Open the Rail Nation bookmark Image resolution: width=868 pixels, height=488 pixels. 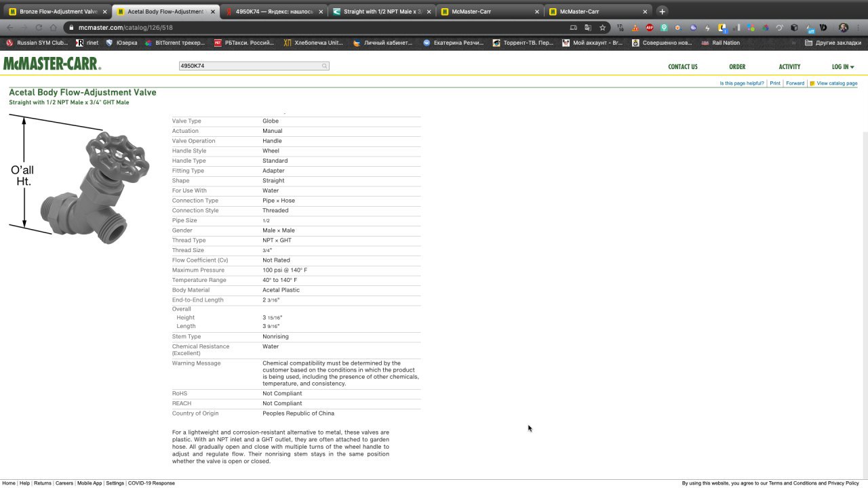tap(721, 43)
